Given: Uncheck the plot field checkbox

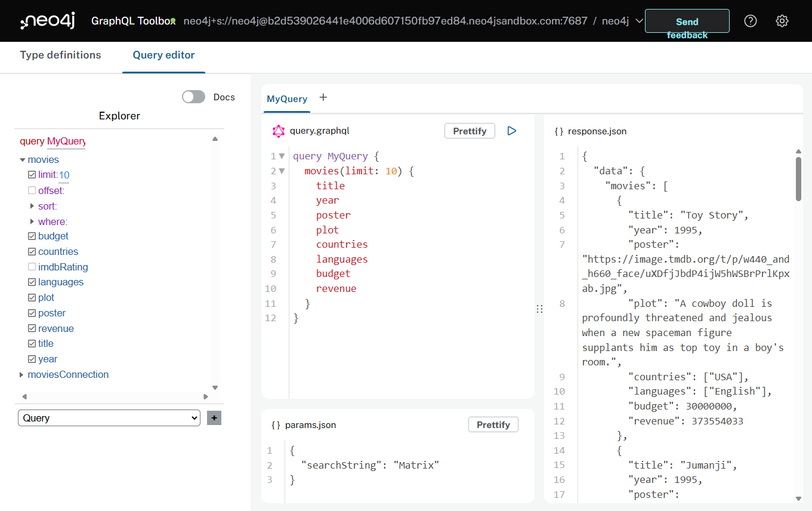Looking at the screenshot, I should coord(32,298).
